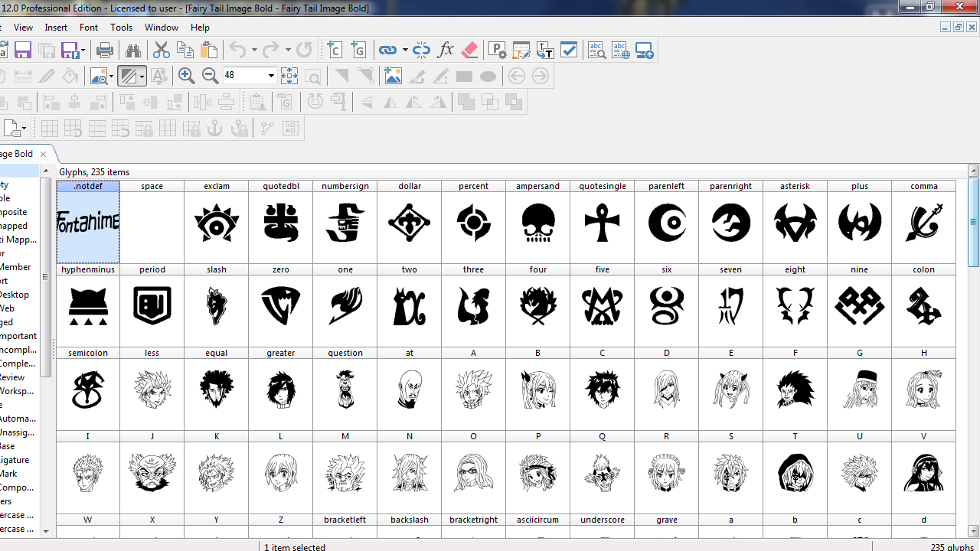Click the Save font icon
This screenshot has height=551, width=980.
22,51
